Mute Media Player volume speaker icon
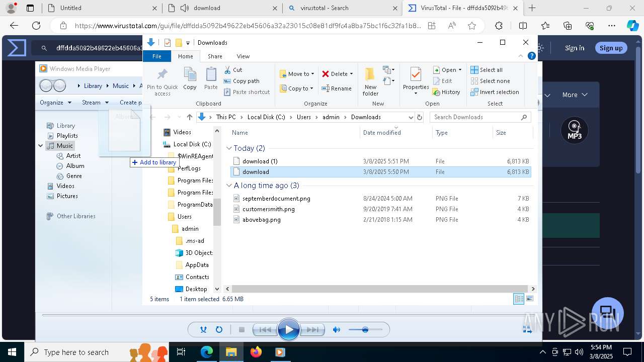 click(x=337, y=330)
